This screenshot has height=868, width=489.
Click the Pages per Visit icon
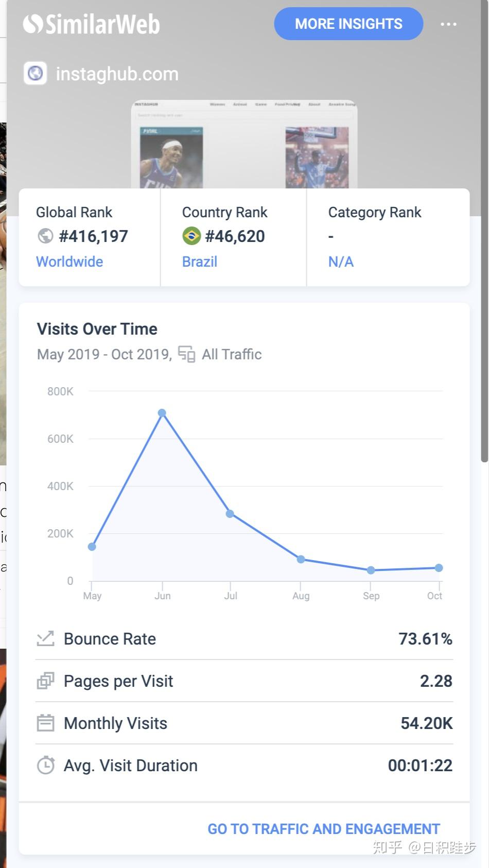click(x=45, y=681)
